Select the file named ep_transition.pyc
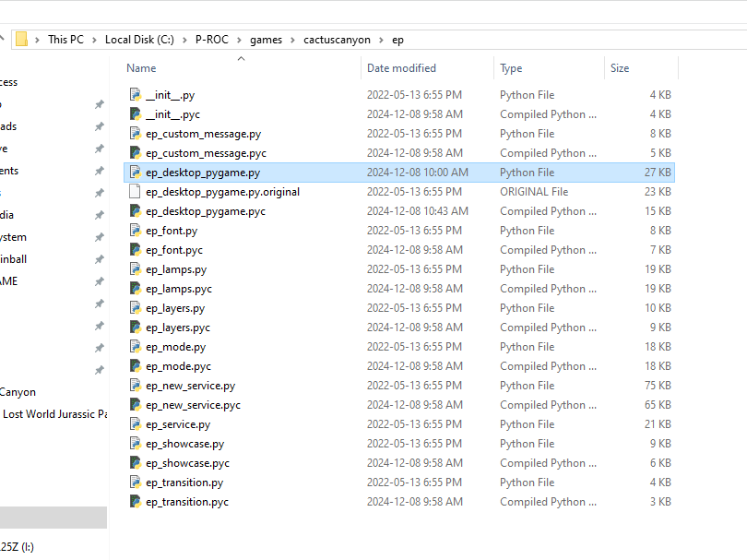This screenshot has height=560, width=747. pos(187,502)
